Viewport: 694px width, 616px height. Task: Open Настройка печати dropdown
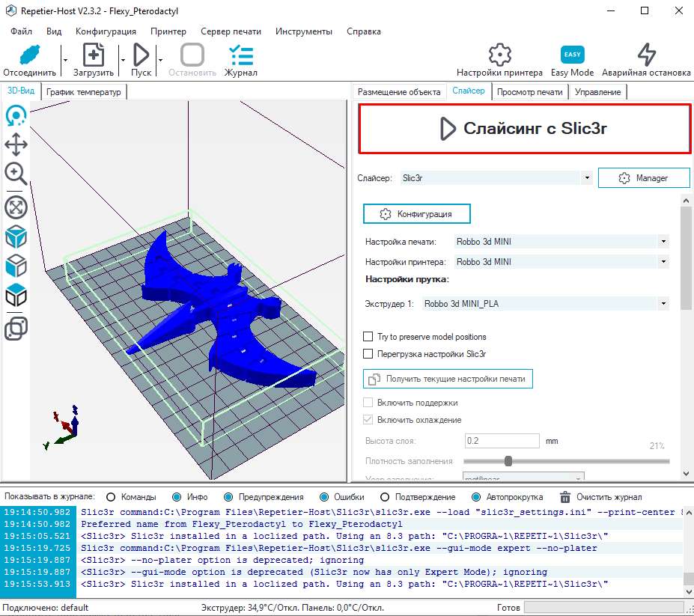(663, 242)
